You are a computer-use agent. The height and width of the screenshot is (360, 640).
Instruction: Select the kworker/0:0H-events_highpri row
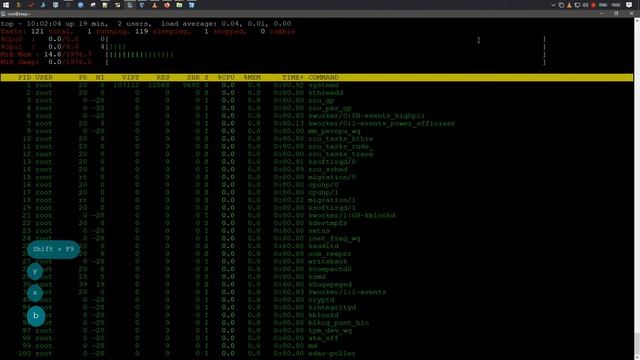317,116
